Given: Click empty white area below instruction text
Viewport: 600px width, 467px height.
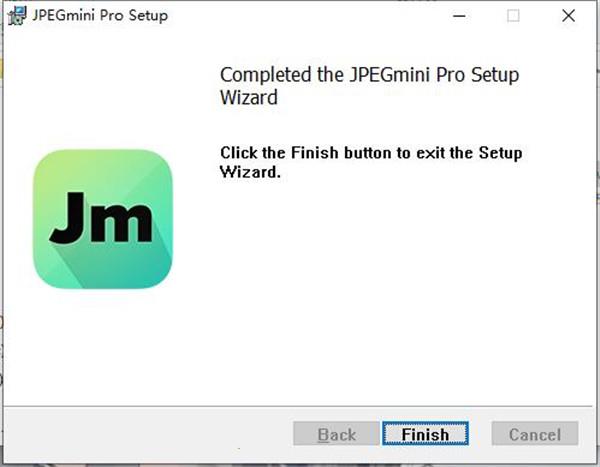Looking at the screenshot, I should [383, 287].
